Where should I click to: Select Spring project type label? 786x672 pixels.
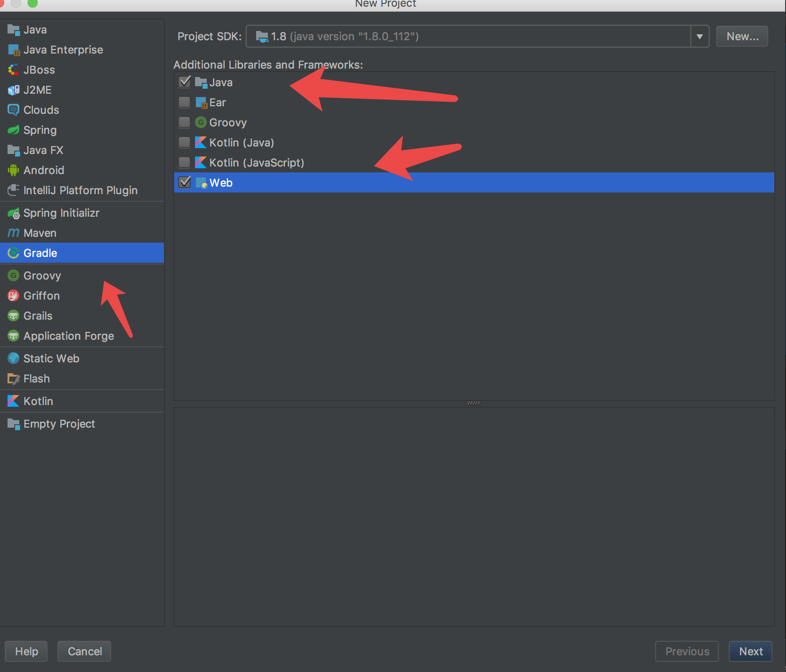click(40, 130)
